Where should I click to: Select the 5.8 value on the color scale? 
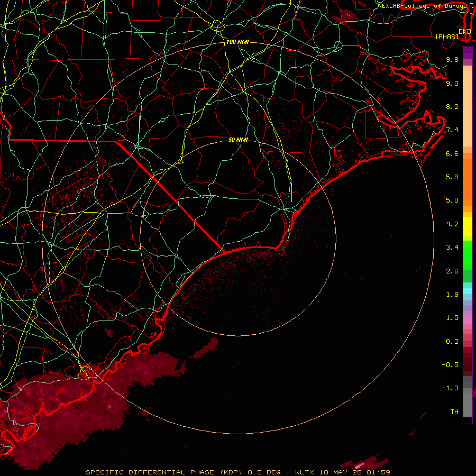pyautogui.click(x=452, y=177)
